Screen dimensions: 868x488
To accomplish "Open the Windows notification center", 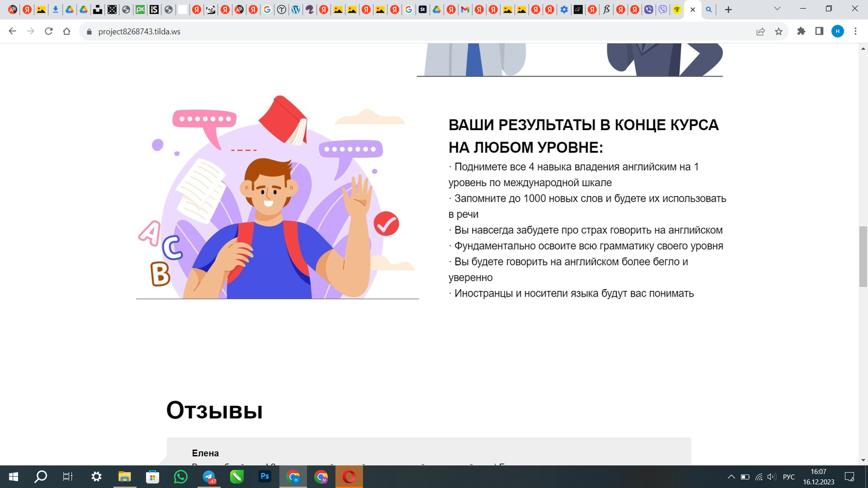I will coord(849,476).
